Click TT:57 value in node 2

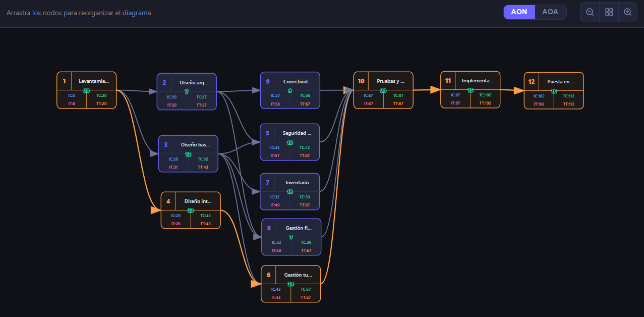point(202,105)
